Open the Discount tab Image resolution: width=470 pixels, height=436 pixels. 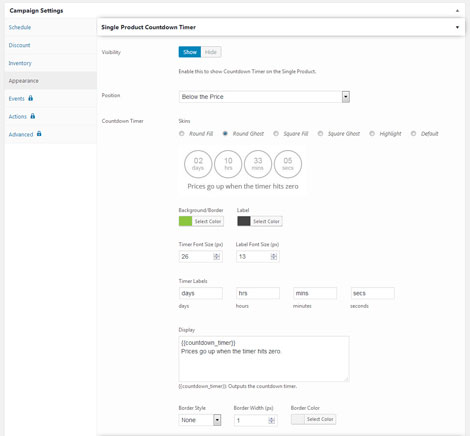19,45
